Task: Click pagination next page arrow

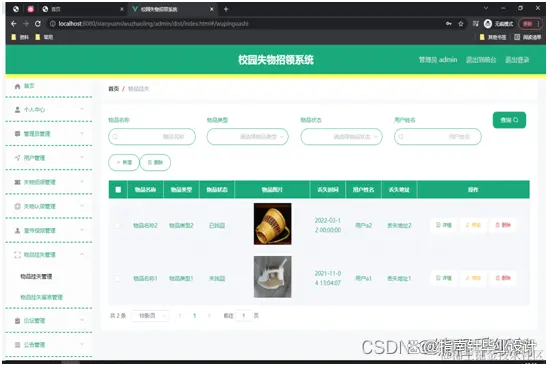Action: 209,316
